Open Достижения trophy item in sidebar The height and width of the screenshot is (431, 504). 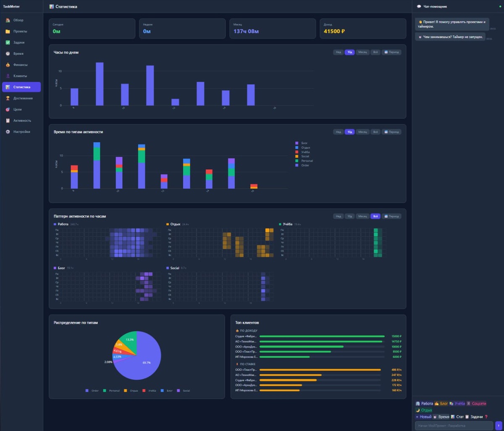21,98
